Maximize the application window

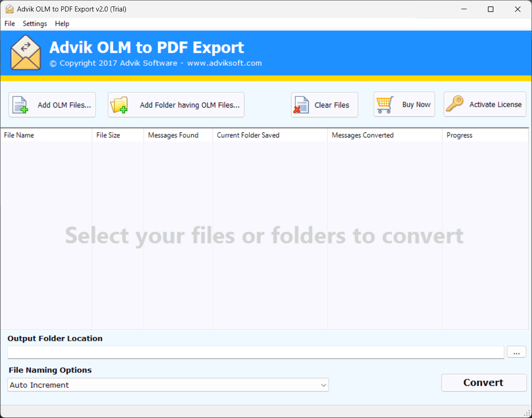pyautogui.click(x=491, y=9)
